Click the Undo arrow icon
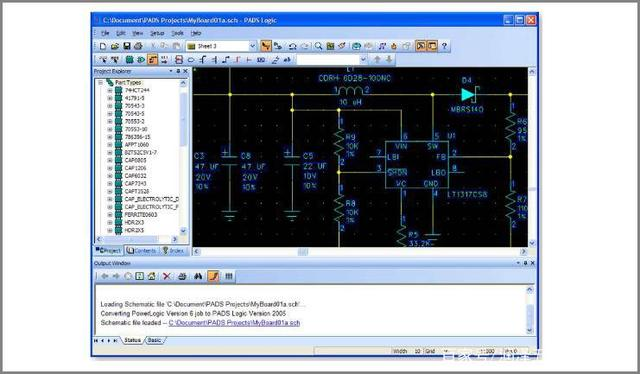 (x=293, y=46)
